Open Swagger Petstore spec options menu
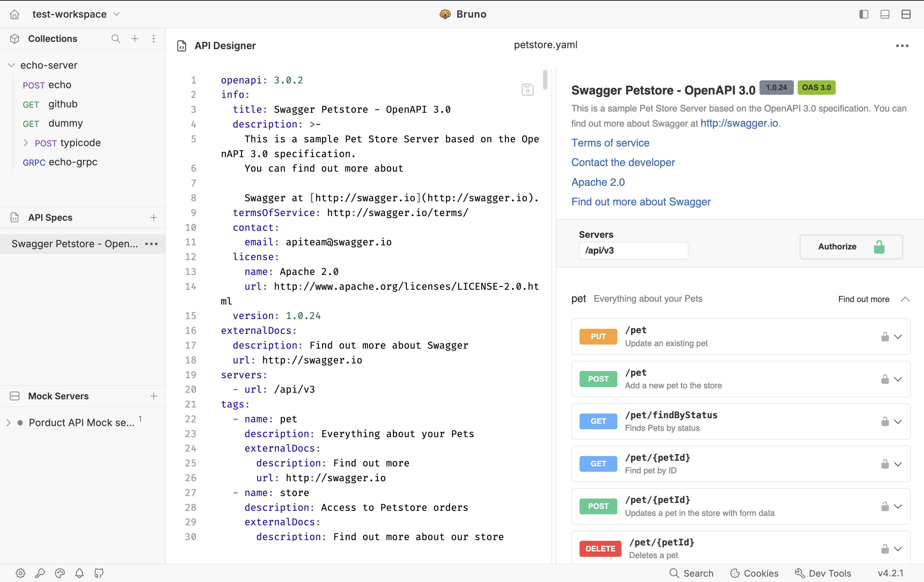The image size is (924, 582). (152, 244)
